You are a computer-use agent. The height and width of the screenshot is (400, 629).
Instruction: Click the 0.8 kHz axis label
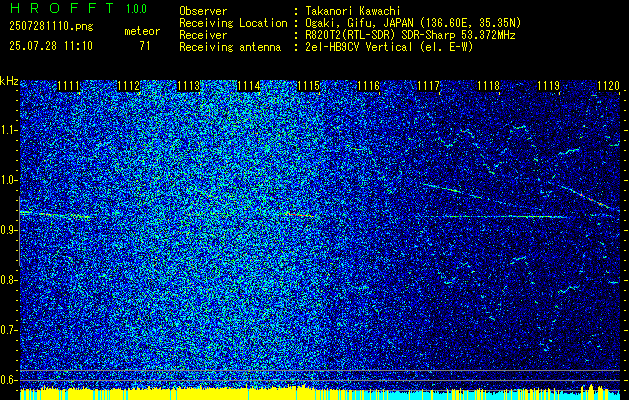click(8, 280)
